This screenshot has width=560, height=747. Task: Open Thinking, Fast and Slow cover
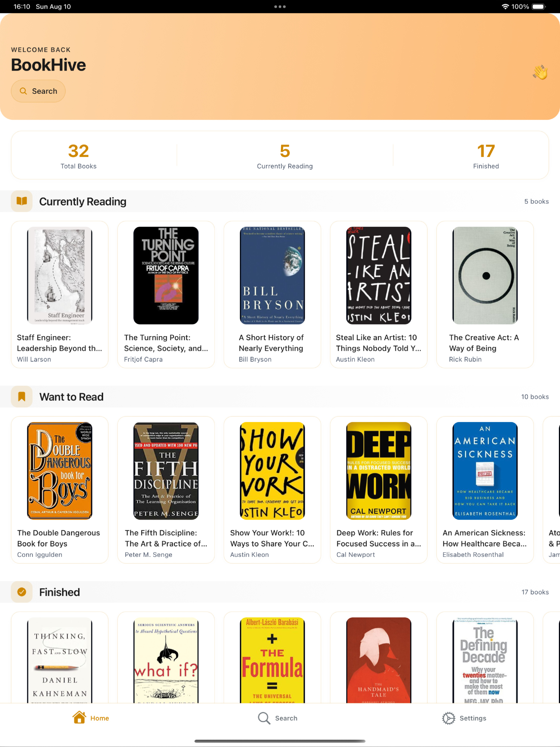(60, 660)
